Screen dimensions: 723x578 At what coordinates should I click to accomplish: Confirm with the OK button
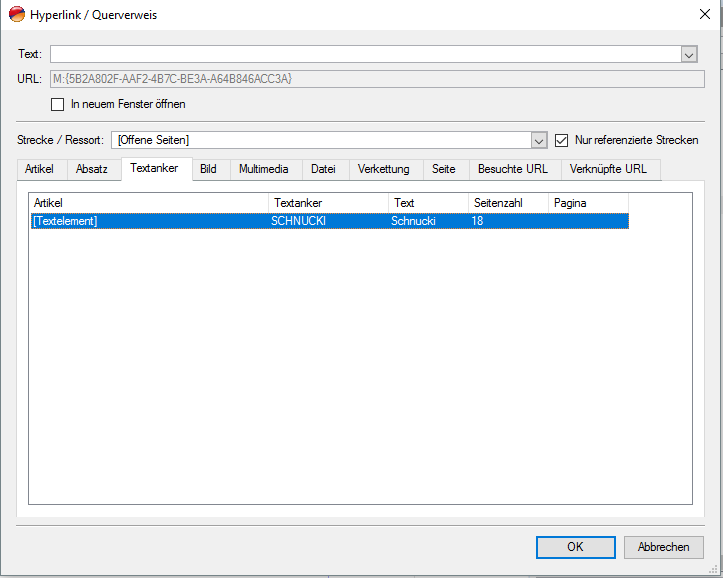pos(575,547)
